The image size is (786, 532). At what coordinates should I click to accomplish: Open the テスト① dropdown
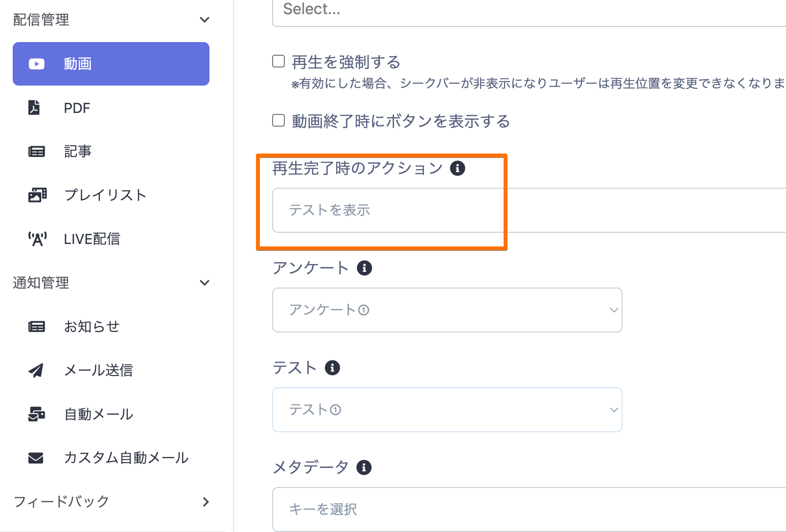[x=447, y=410]
